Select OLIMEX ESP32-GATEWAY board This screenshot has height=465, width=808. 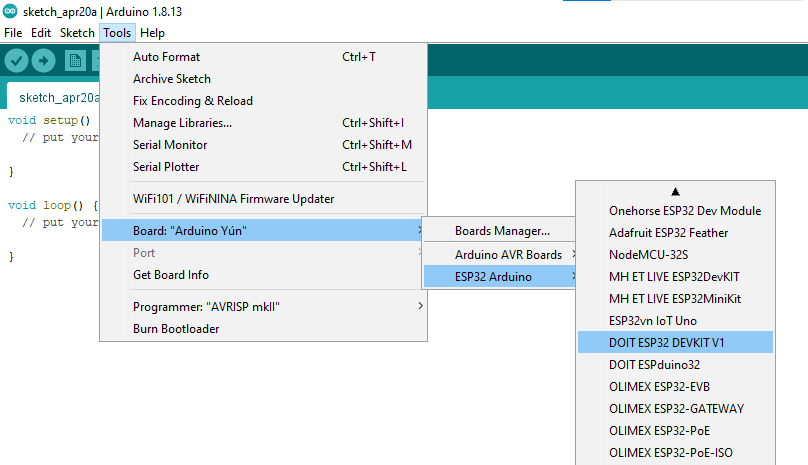tap(675, 409)
